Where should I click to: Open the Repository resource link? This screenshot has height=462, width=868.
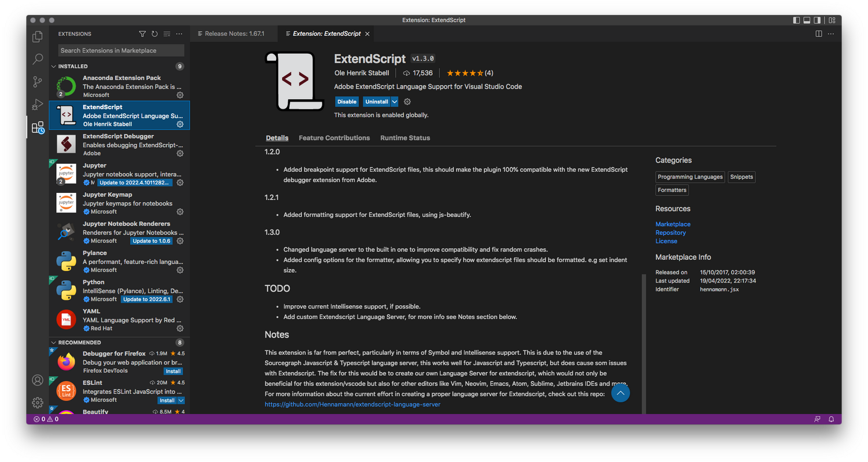(671, 233)
